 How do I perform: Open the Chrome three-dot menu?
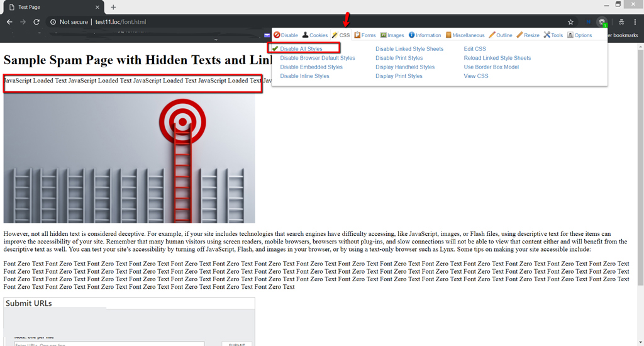point(635,22)
